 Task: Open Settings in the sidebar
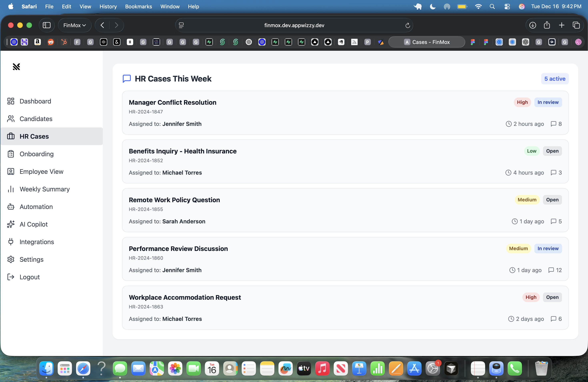(31, 259)
